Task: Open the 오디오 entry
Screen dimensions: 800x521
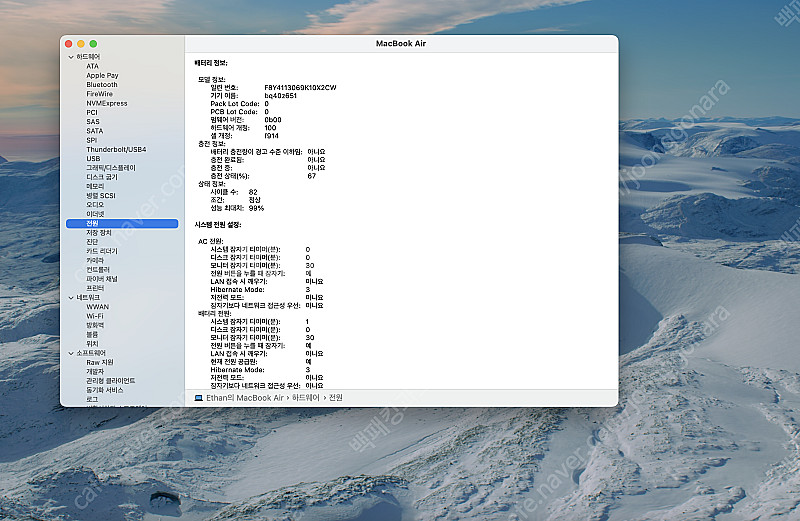Action: (x=95, y=205)
